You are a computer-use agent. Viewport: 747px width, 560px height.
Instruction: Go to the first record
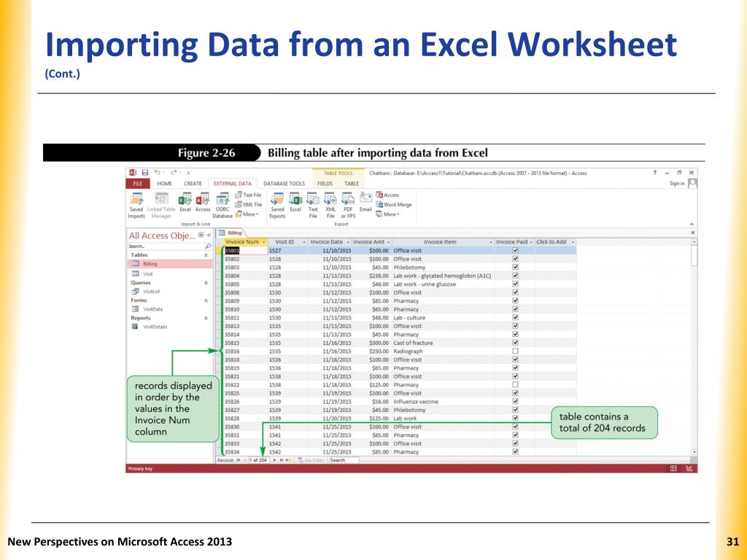tap(239, 460)
